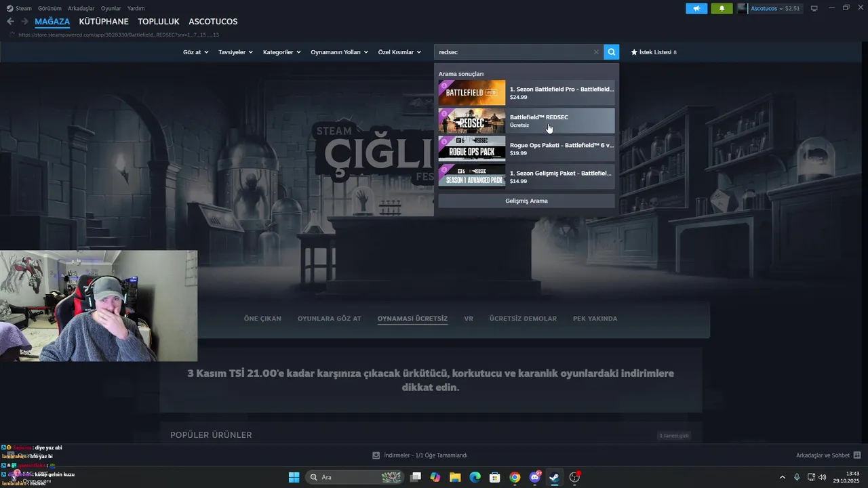Open the Arkadaşlar menu
This screenshot has width=868, height=488.
81,8
